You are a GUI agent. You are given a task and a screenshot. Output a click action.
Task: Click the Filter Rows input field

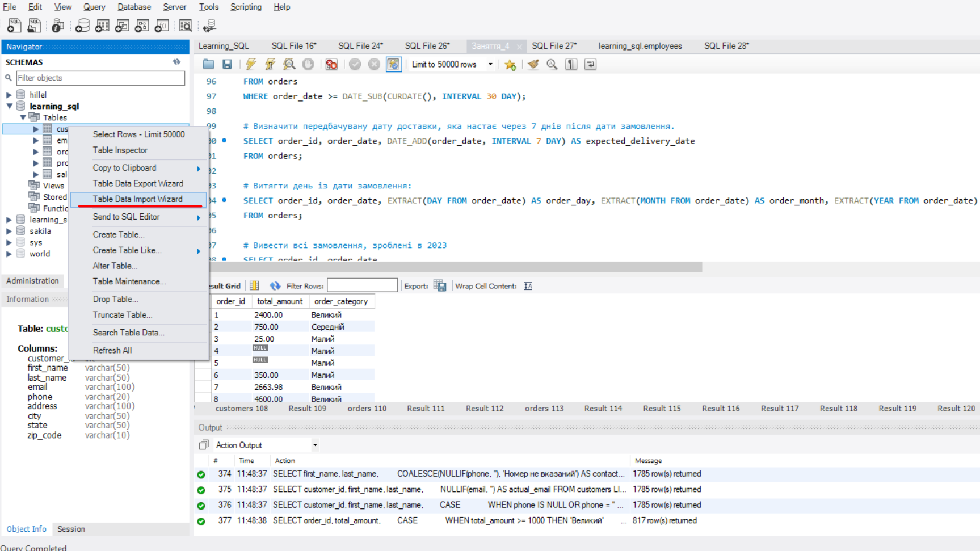pos(363,285)
